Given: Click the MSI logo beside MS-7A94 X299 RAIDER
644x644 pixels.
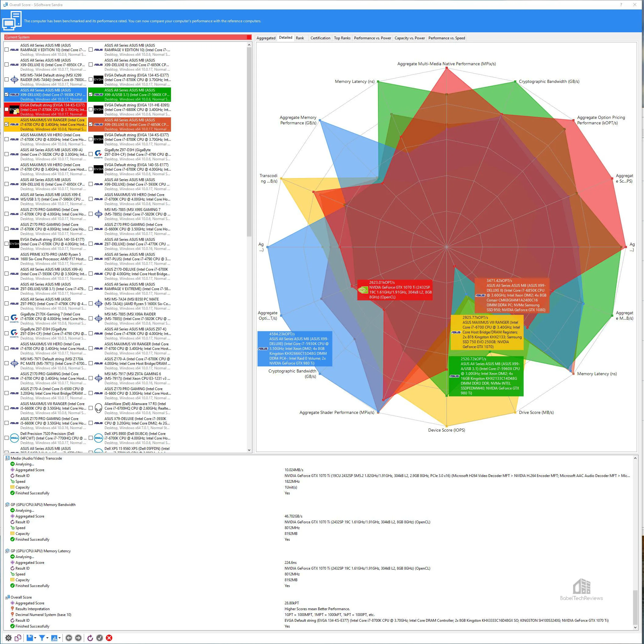Looking at the screenshot, I should [14, 79].
